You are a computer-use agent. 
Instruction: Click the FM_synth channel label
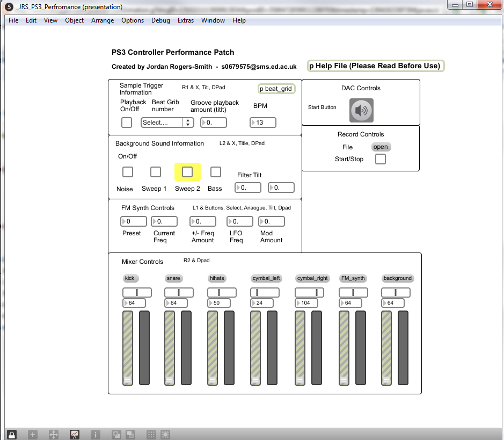coord(353,278)
